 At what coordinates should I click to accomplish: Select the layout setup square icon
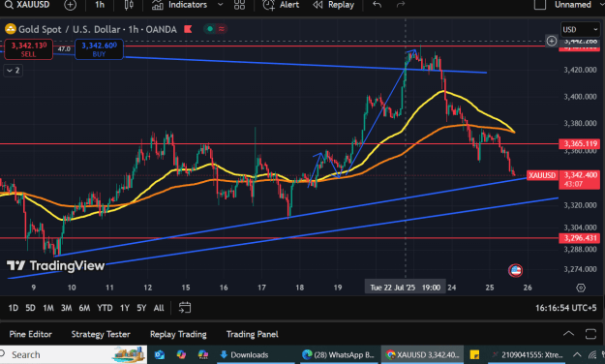[539, 5]
